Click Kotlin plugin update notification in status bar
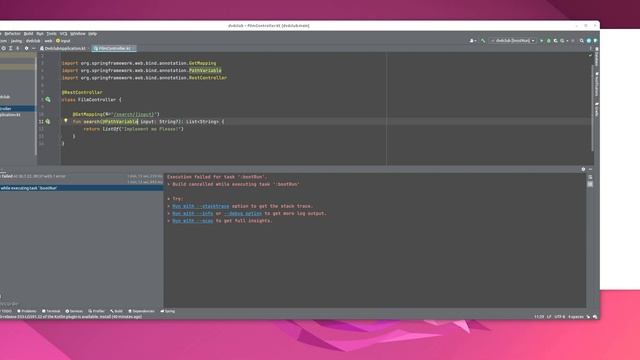 pyautogui.click(x=71, y=317)
